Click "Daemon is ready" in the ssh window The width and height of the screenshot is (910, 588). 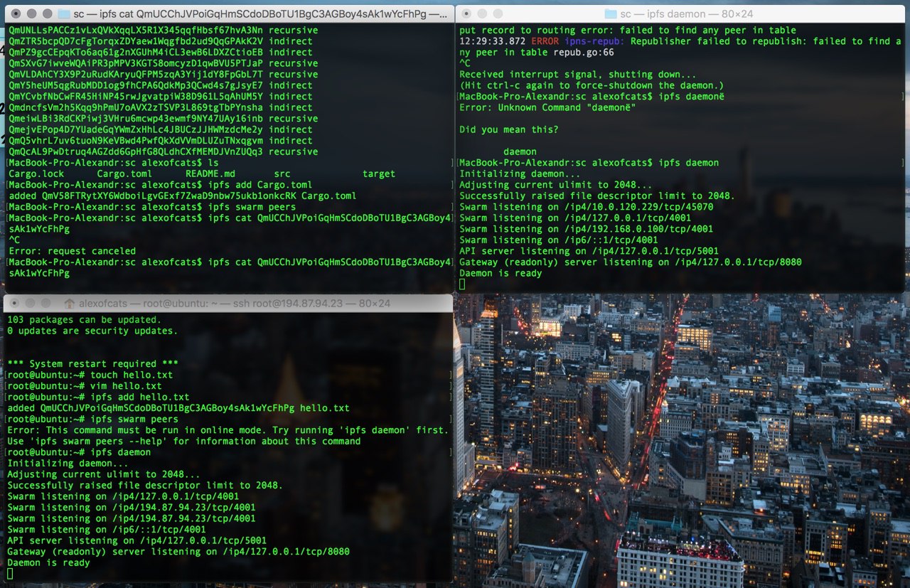click(48, 562)
